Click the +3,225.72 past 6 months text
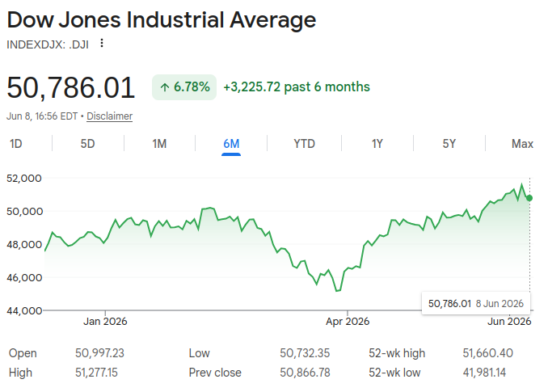 297,87
